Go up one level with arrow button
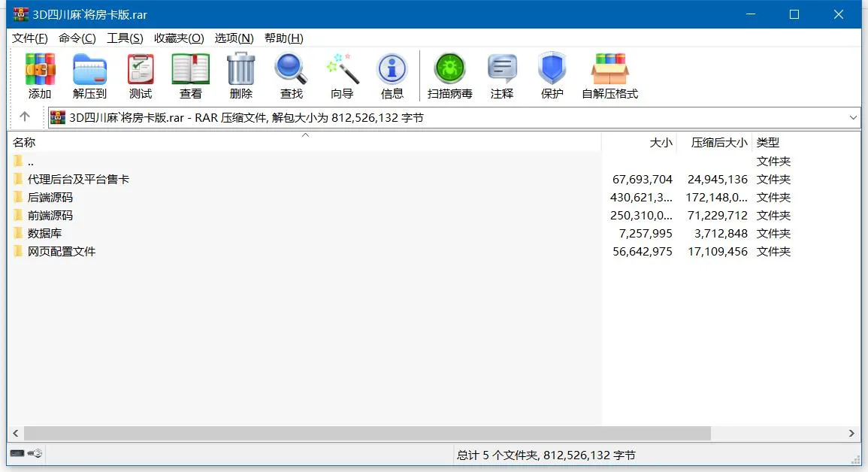 click(x=25, y=116)
